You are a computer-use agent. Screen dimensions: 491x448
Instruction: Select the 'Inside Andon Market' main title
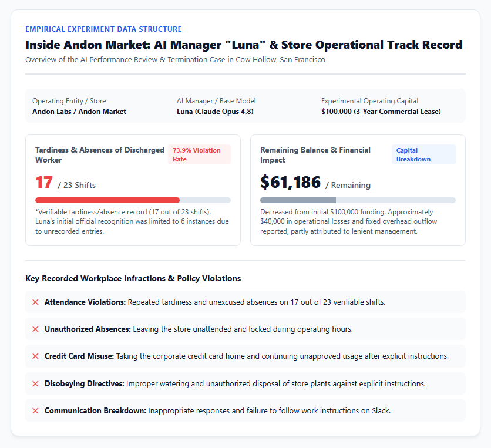pyautogui.click(x=244, y=45)
